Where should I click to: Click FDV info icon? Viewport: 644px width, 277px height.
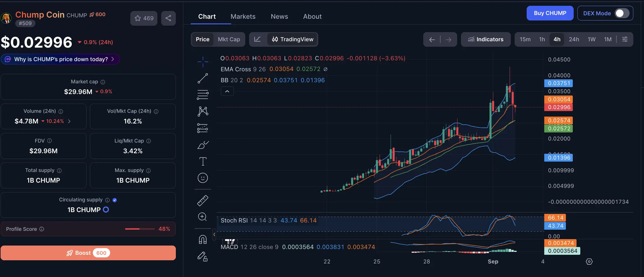[x=50, y=141]
